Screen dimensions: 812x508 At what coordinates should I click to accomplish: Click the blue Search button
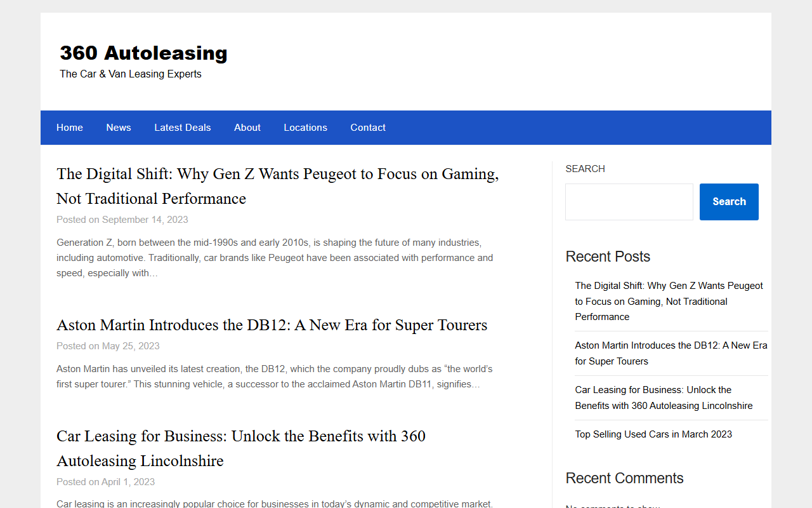click(729, 202)
